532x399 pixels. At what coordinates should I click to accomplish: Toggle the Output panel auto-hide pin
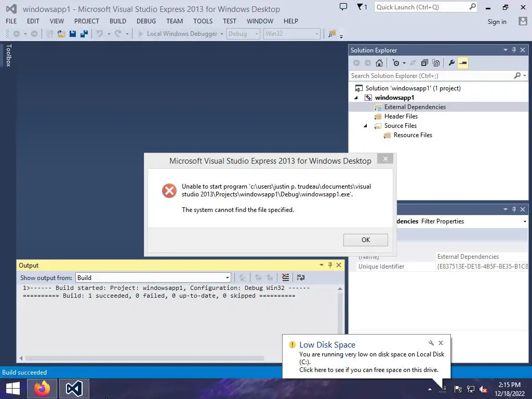point(330,265)
